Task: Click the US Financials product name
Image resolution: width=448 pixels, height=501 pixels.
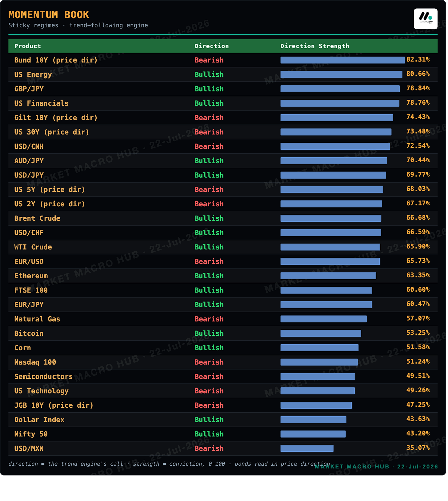Action: click(x=41, y=103)
